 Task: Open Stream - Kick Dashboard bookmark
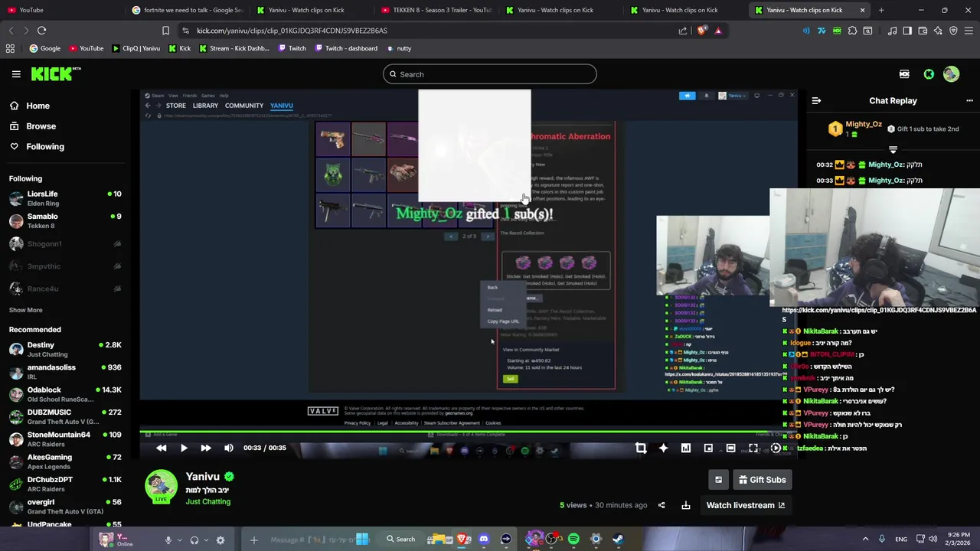(234, 48)
